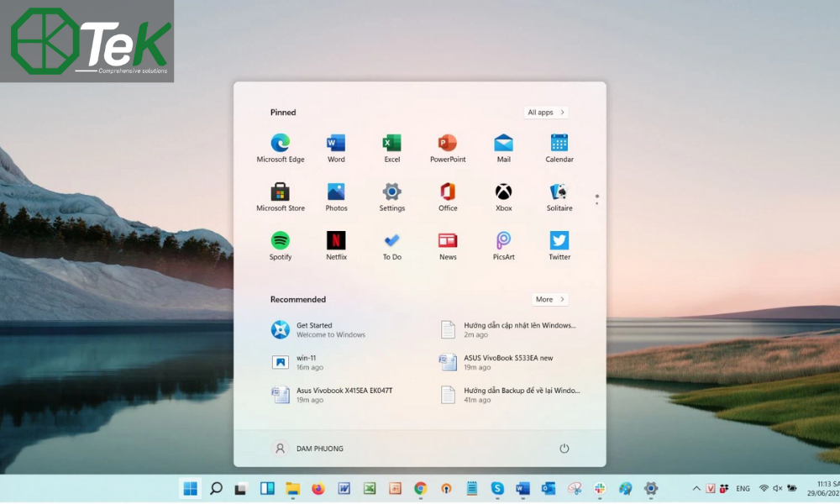Launch Netflix from pinned apps

click(336, 245)
